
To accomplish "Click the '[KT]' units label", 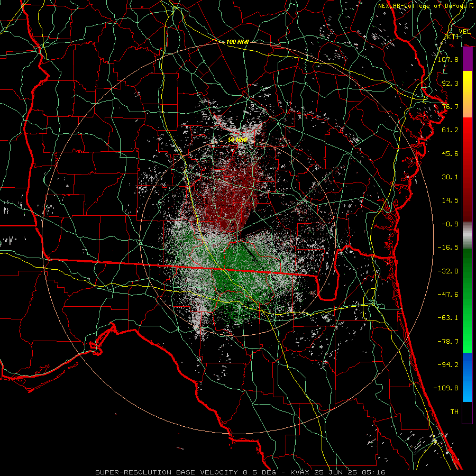I will pyautogui.click(x=452, y=36).
